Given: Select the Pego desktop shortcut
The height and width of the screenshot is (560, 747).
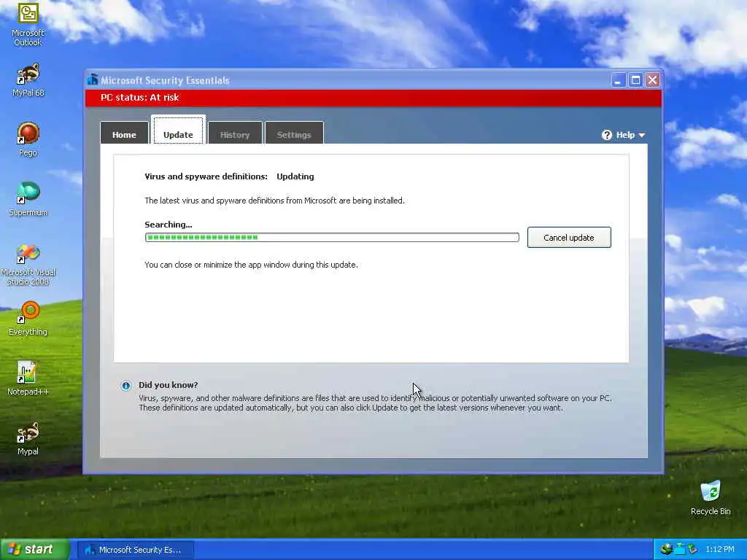Looking at the screenshot, I should 28,139.
